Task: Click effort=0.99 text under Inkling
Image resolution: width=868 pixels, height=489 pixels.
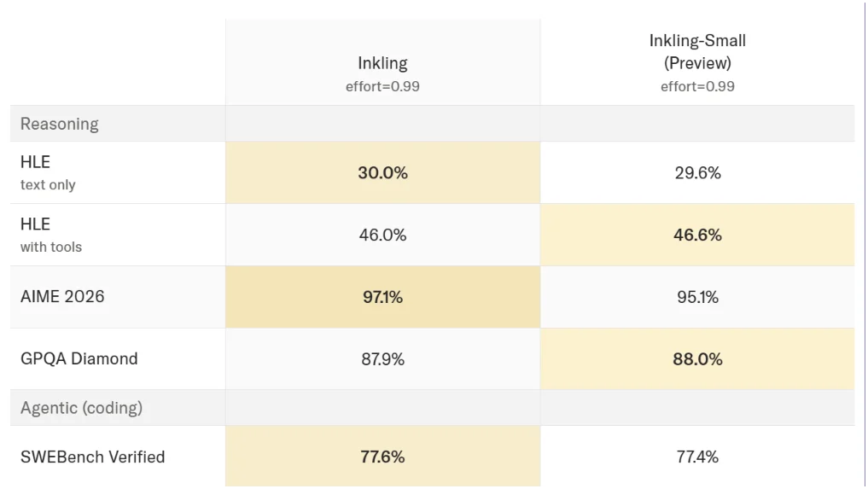Action: click(x=382, y=86)
